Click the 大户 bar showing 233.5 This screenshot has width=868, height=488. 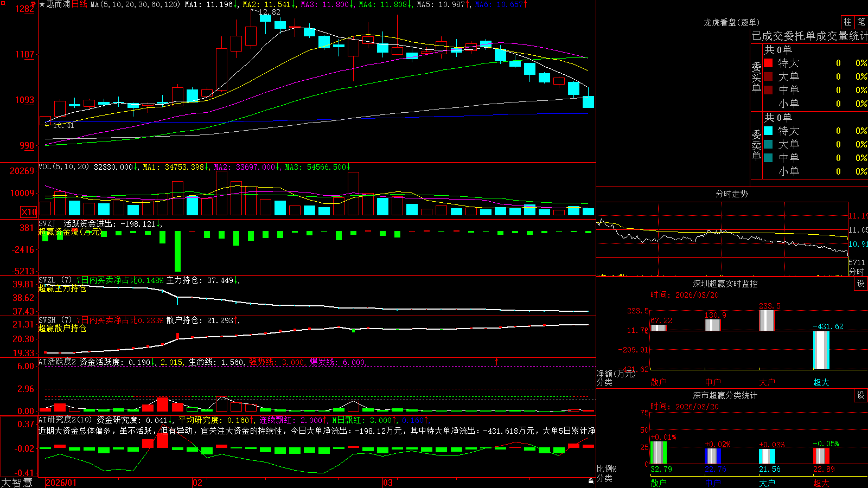point(767,320)
